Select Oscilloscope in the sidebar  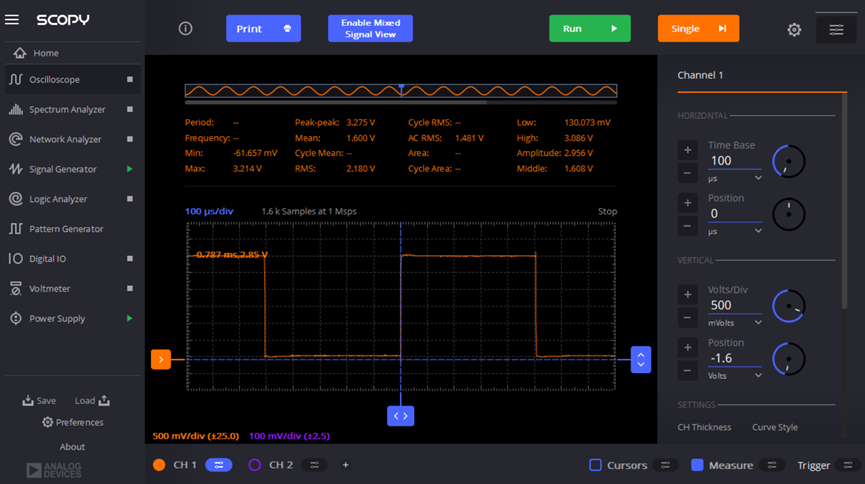[72, 79]
